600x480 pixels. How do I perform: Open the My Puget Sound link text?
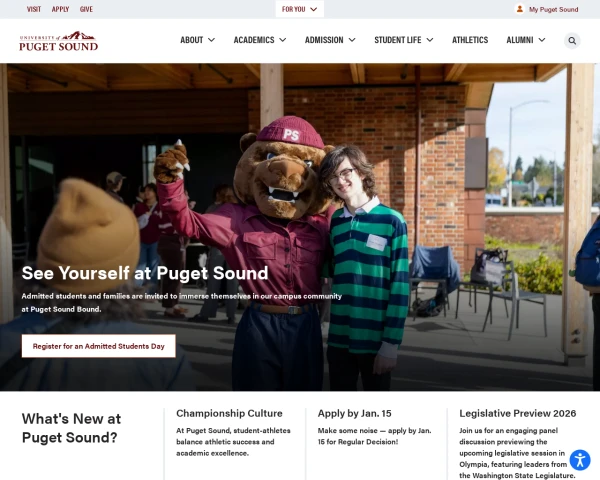coord(553,9)
